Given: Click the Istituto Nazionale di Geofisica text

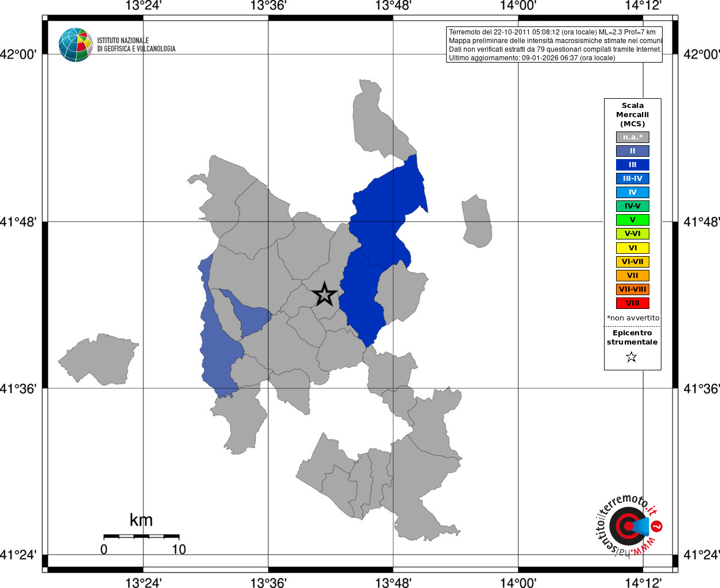Looking at the screenshot, I should point(136,45).
